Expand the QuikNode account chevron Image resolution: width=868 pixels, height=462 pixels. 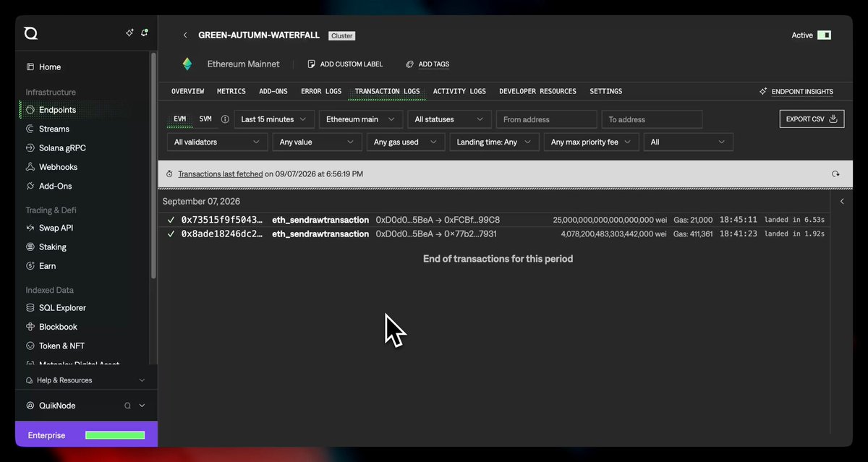(x=142, y=406)
